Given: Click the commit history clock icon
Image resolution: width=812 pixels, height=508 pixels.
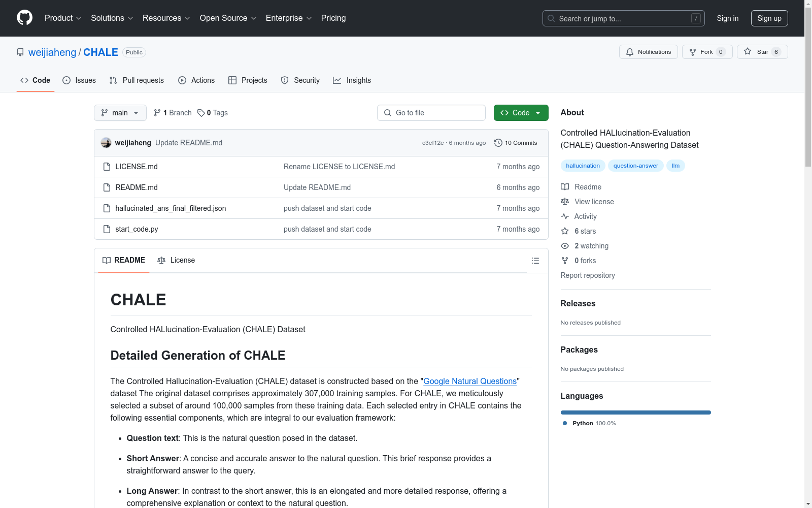Looking at the screenshot, I should [x=498, y=143].
